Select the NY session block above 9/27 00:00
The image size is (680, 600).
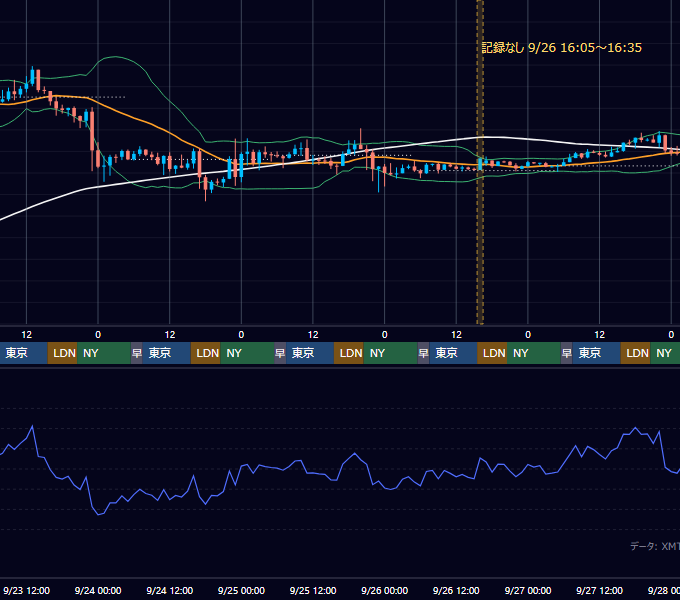(x=534, y=353)
